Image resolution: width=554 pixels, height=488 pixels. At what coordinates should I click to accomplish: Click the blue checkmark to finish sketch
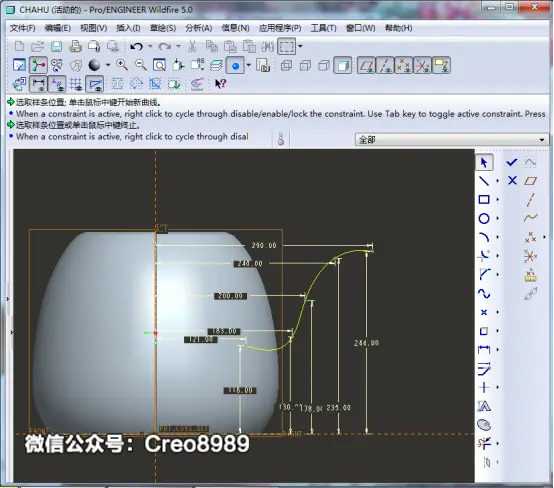pyautogui.click(x=512, y=162)
